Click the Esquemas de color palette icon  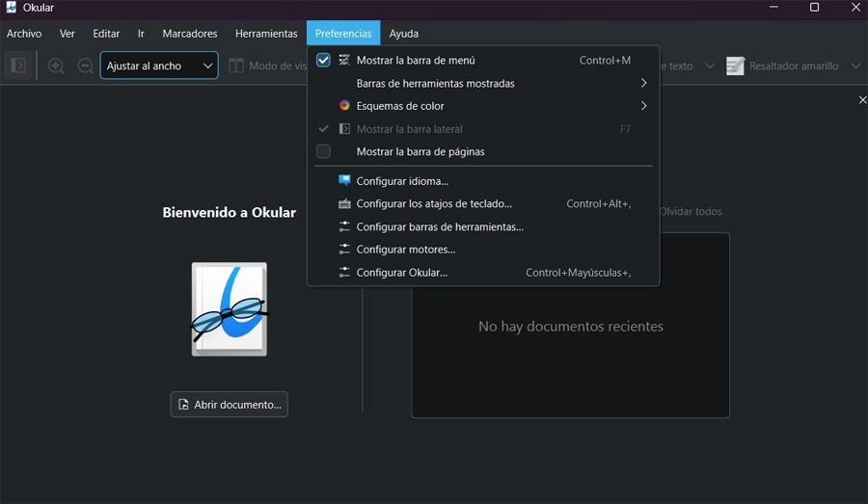(x=344, y=105)
